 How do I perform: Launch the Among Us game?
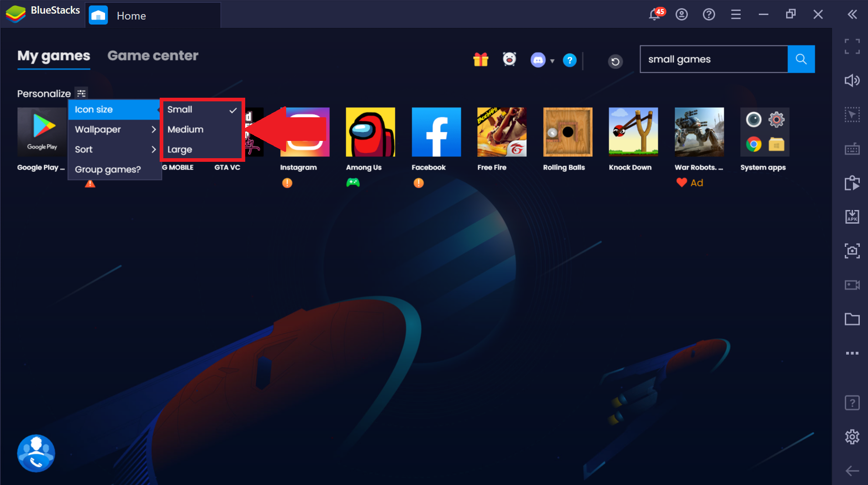click(x=370, y=132)
